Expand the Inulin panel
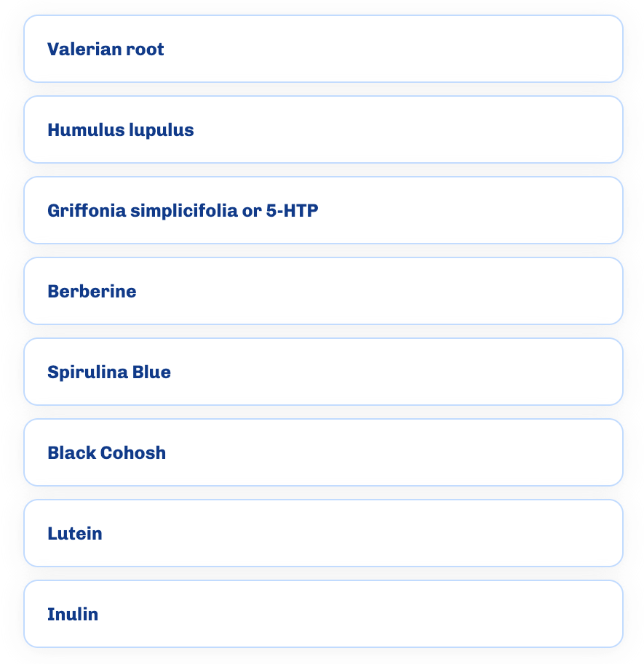Screen dimensions: 644x664 pos(323,614)
